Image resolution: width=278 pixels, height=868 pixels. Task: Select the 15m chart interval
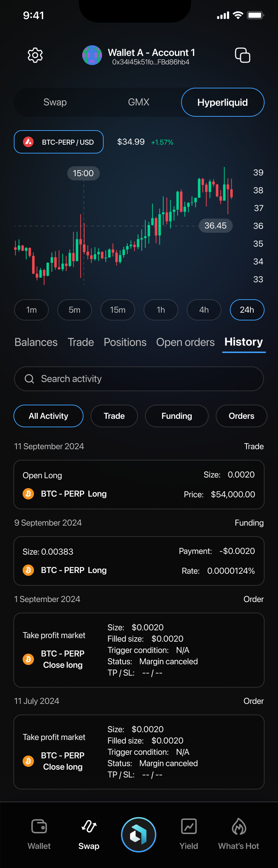click(x=118, y=310)
